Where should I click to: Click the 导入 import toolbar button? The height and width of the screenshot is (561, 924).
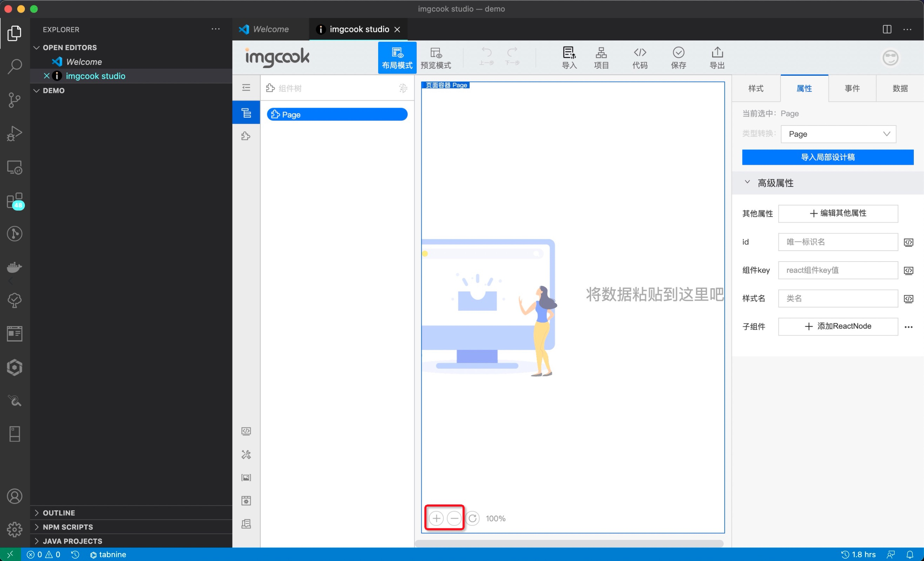point(569,58)
